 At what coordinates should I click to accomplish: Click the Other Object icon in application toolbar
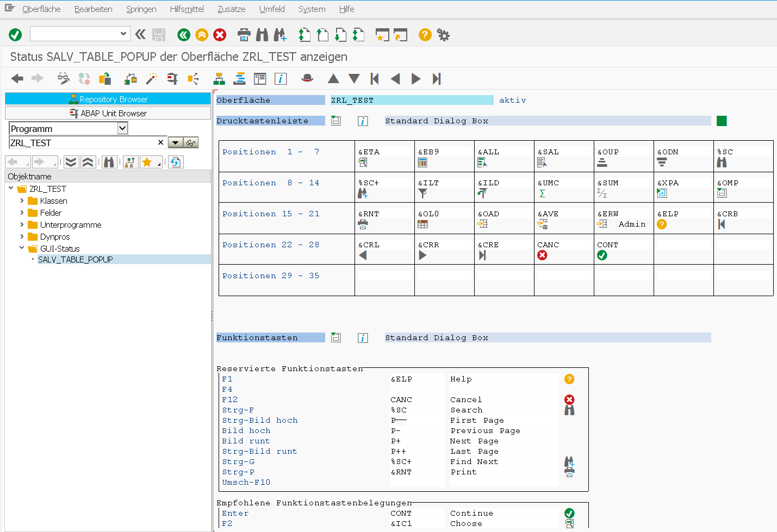click(105, 79)
